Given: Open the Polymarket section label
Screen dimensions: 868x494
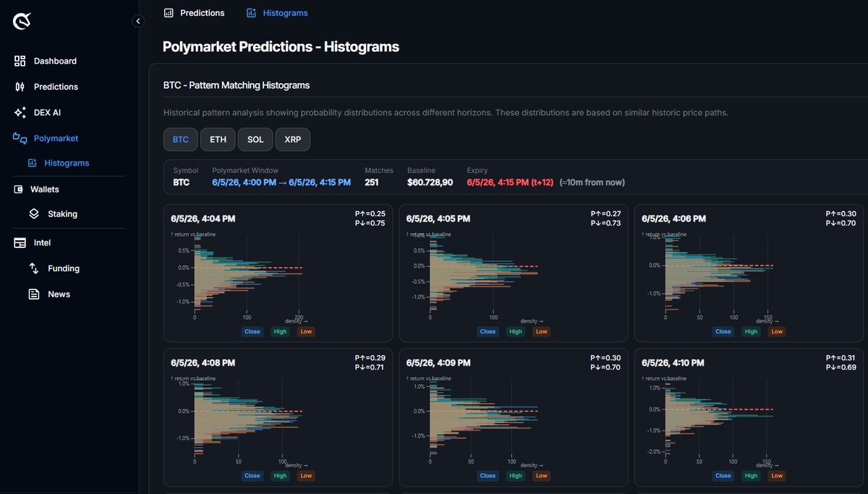Looking at the screenshot, I should point(56,138).
